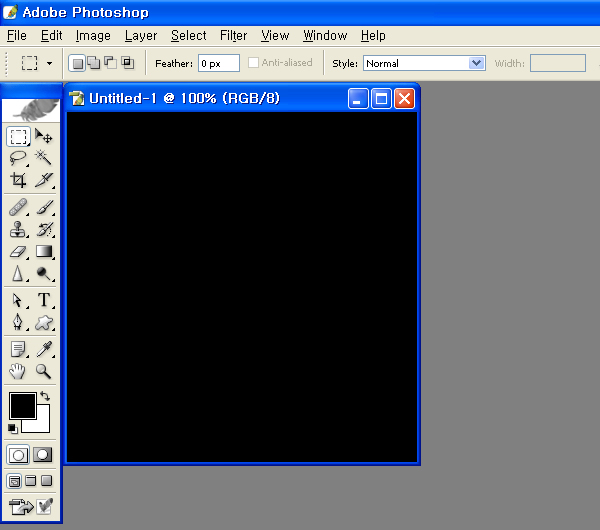Click the Feather input field
The height and width of the screenshot is (530, 600).
click(x=218, y=63)
